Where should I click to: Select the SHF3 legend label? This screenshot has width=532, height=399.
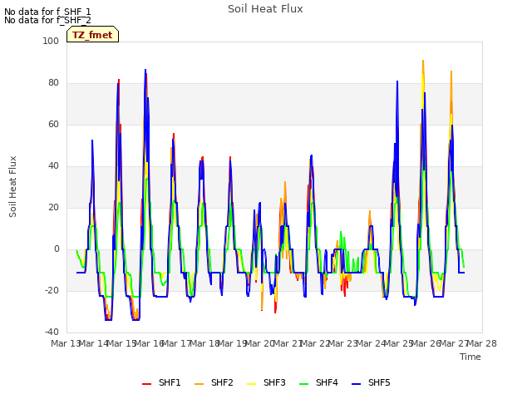click(274, 382)
